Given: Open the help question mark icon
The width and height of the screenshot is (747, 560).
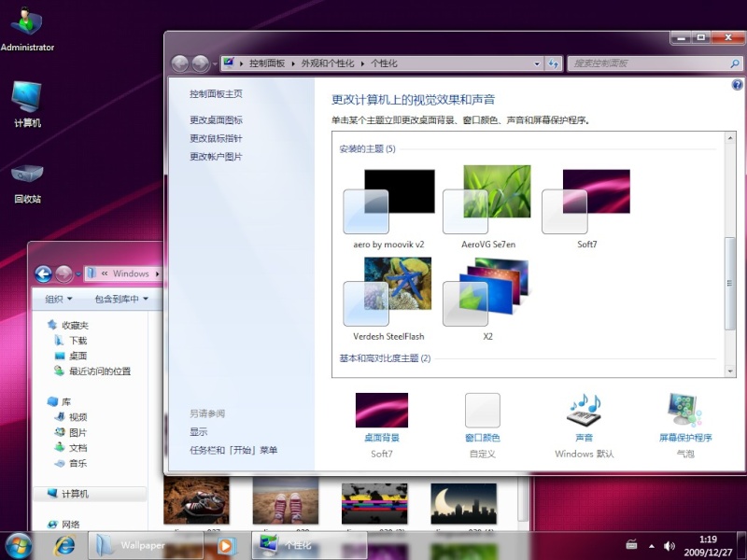Looking at the screenshot, I should click(737, 85).
